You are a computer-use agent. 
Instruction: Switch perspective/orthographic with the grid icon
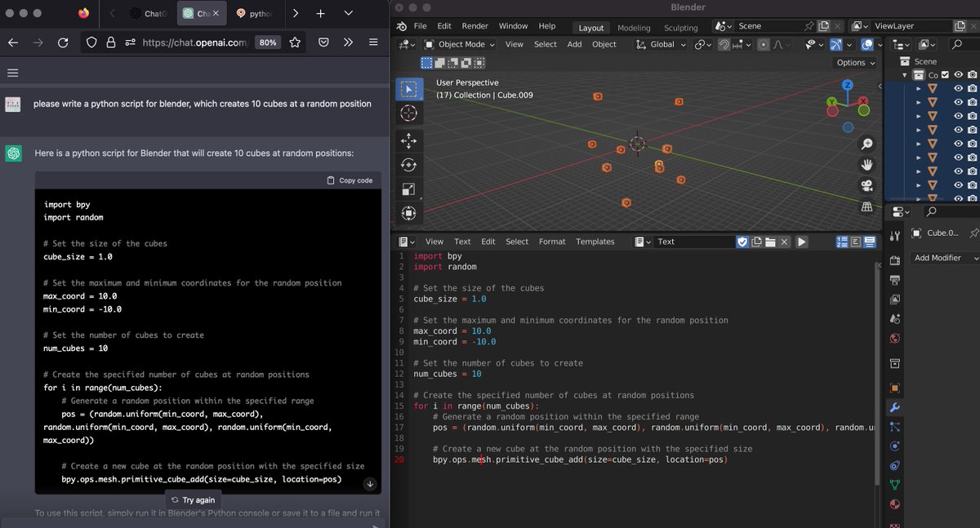[x=866, y=207]
